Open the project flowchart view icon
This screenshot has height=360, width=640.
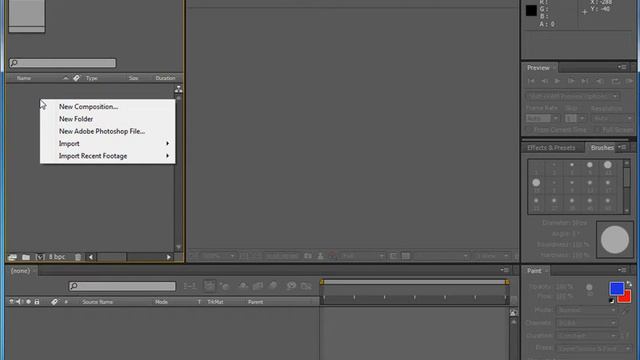[x=178, y=89]
